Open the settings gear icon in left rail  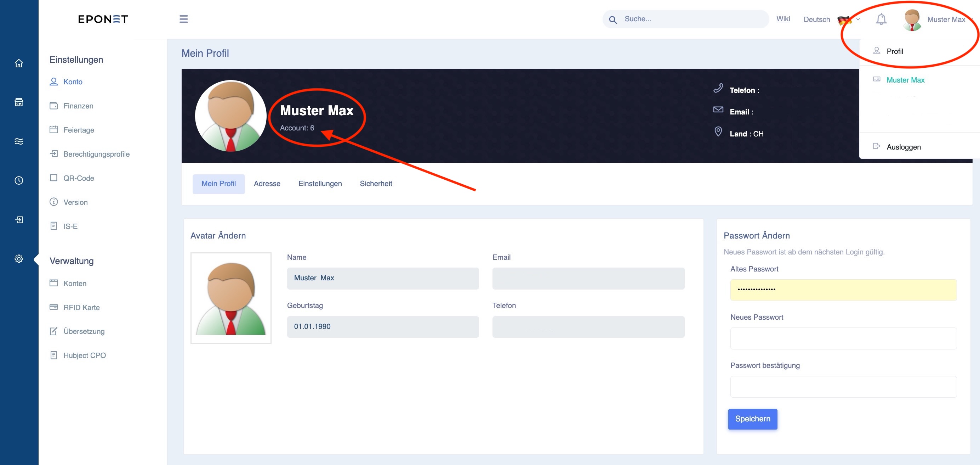click(x=19, y=259)
